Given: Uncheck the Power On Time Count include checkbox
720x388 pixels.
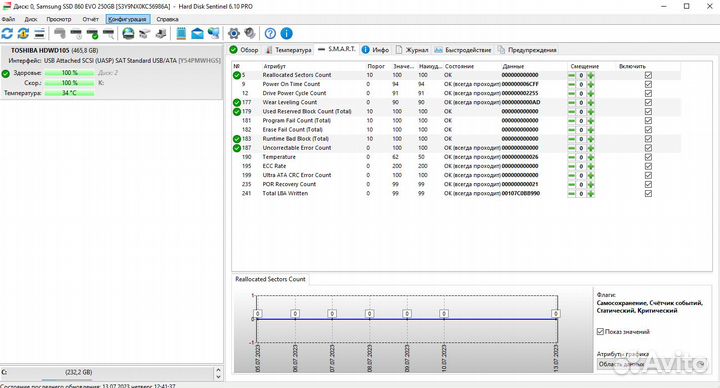Looking at the screenshot, I should coord(648,84).
